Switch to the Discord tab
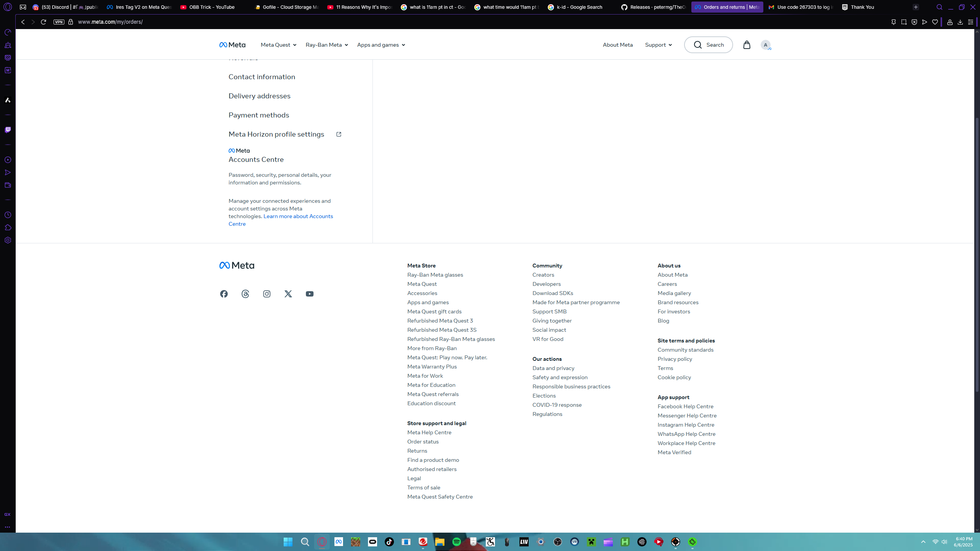Screen dimensions: 980x551 (x=65, y=7)
